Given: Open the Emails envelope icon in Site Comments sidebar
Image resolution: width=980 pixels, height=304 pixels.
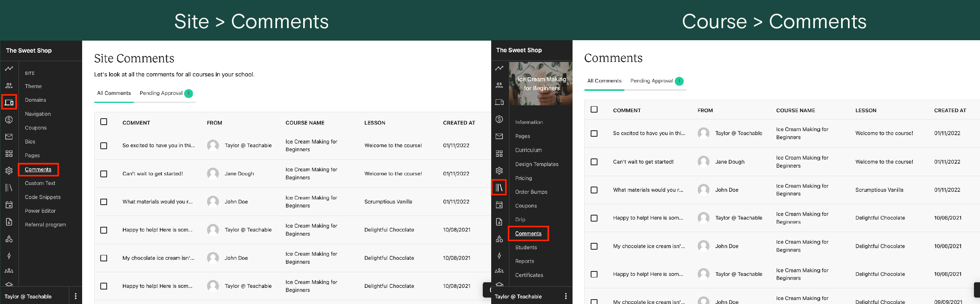Looking at the screenshot, I should 9,137.
